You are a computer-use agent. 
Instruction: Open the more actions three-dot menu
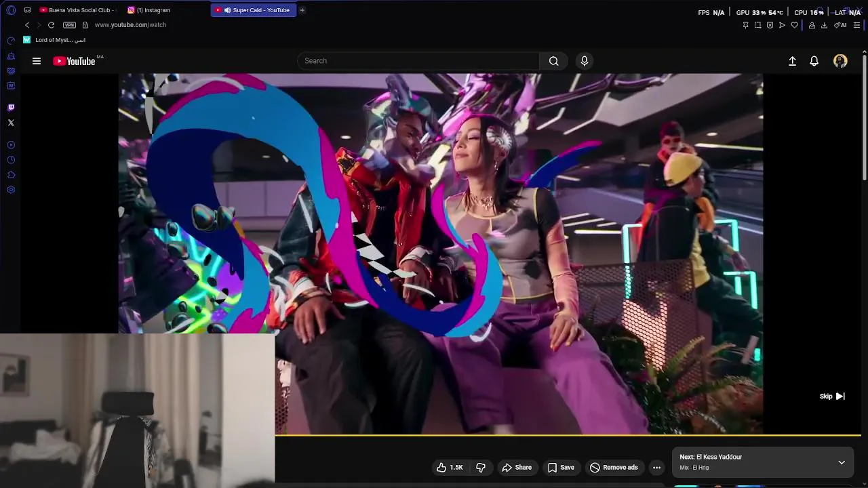656,468
